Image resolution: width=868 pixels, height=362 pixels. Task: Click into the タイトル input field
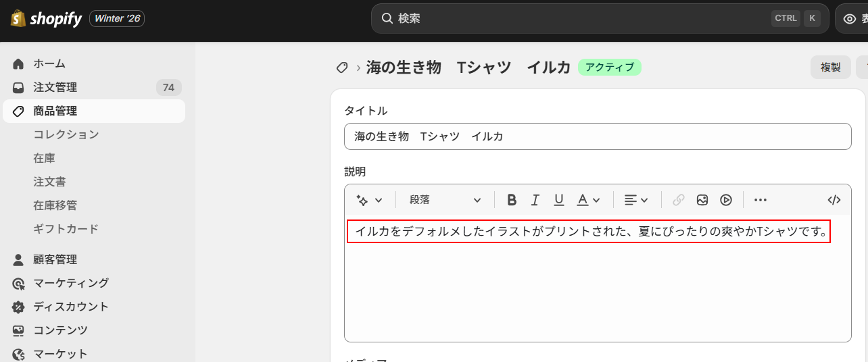[598, 136]
